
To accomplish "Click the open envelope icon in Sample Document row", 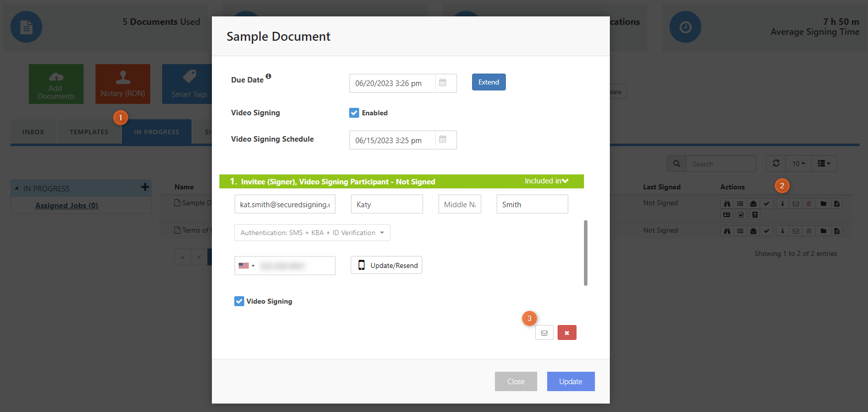I will click(x=754, y=203).
